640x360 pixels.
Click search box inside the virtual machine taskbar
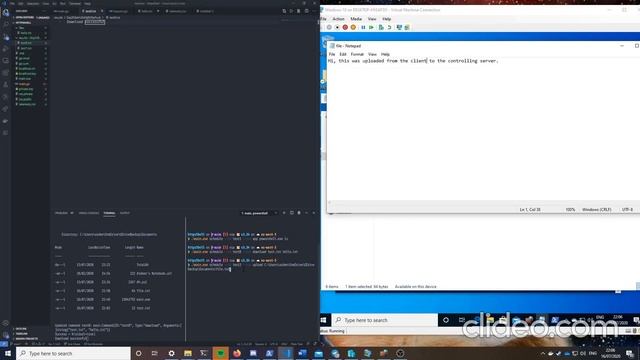pyautogui.click(x=384, y=320)
